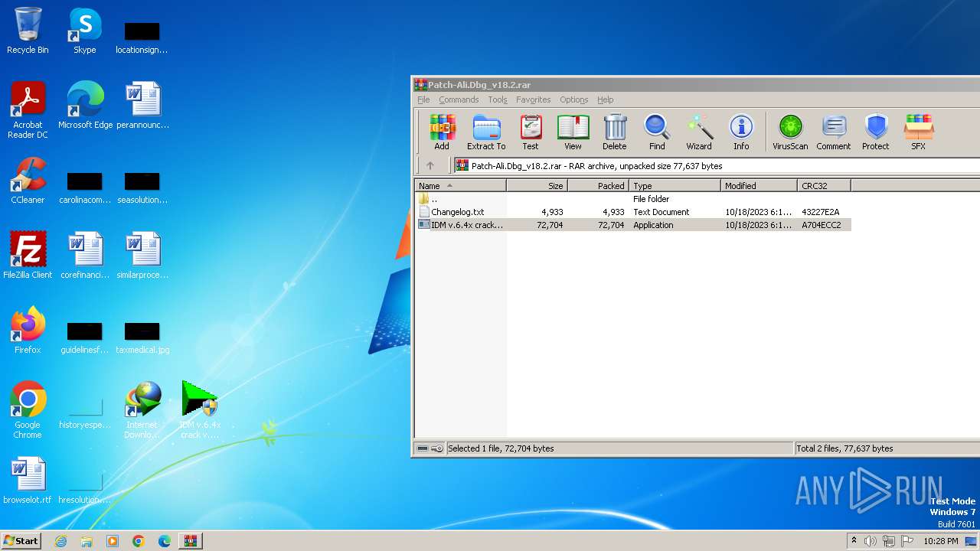
Task: Click the Protect archive icon
Action: 876,132
